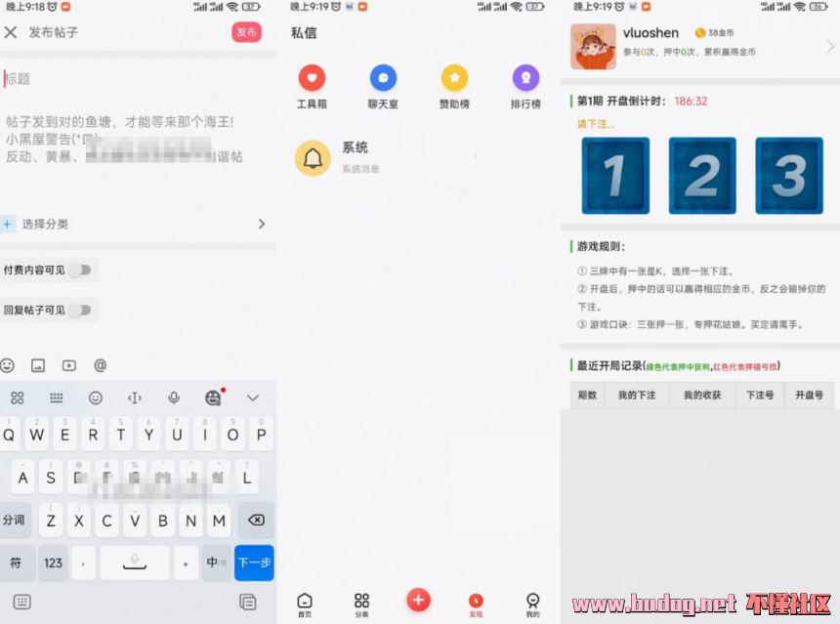
Task: Go to 发现 discover tab
Action: [476, 605]
